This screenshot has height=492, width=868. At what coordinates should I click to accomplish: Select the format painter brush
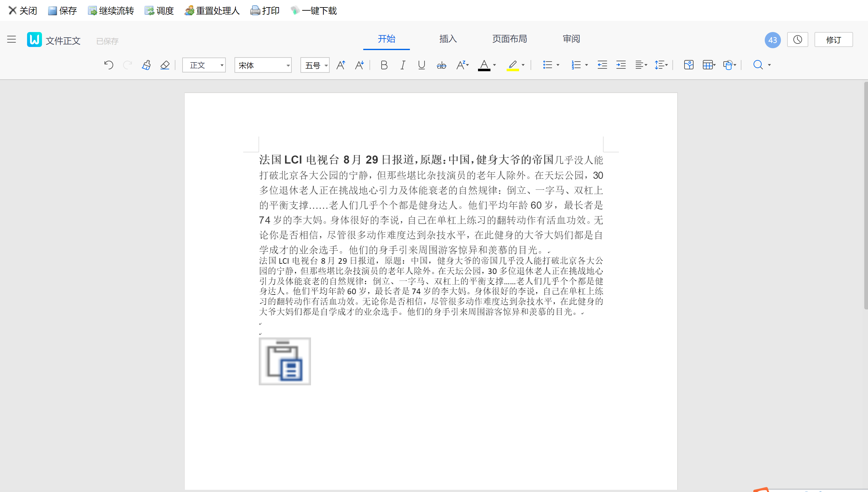(x=146, y=65)
